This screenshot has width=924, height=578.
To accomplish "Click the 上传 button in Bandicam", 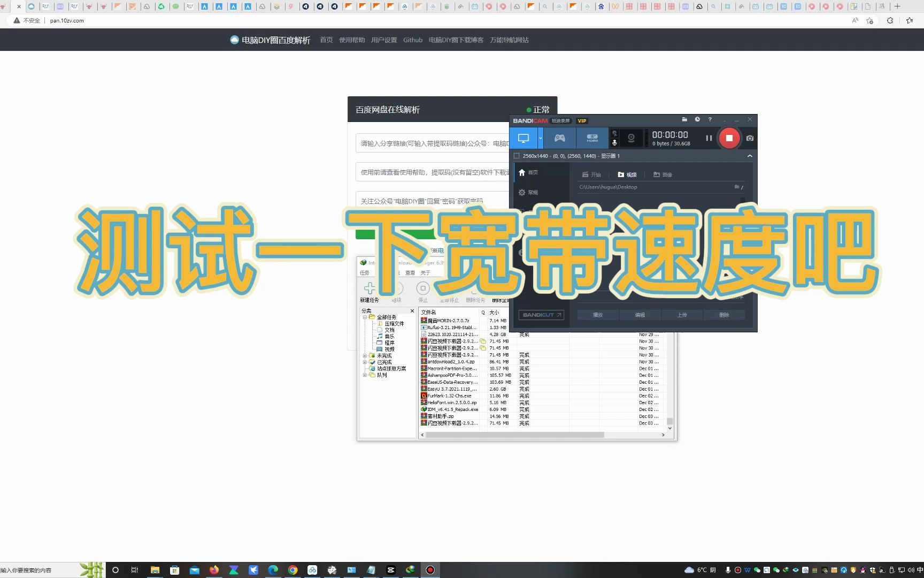I will pyautogui.click(x=682, y=315).
